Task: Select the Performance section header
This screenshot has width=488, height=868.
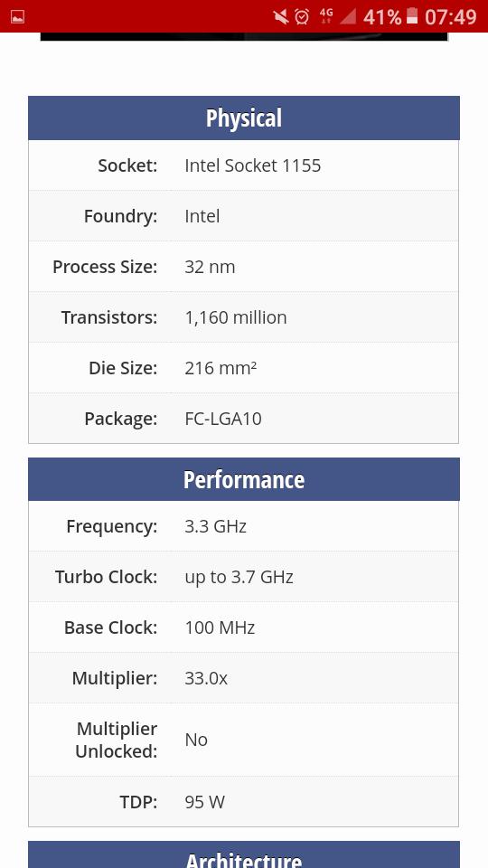Action: click(x=243, y=479)
